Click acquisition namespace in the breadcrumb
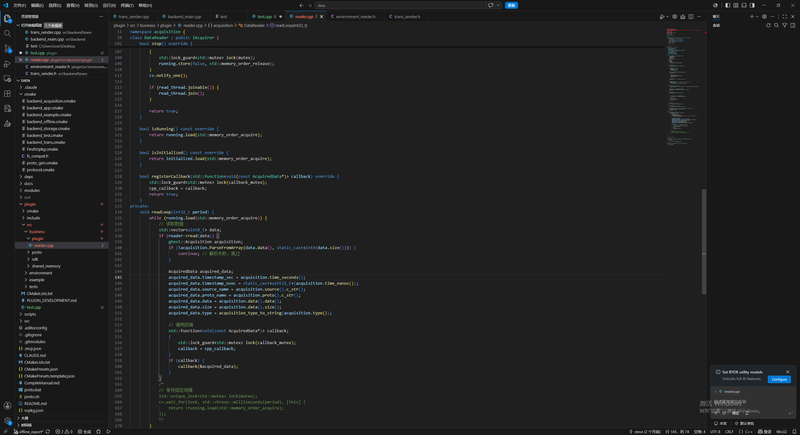 220,25
